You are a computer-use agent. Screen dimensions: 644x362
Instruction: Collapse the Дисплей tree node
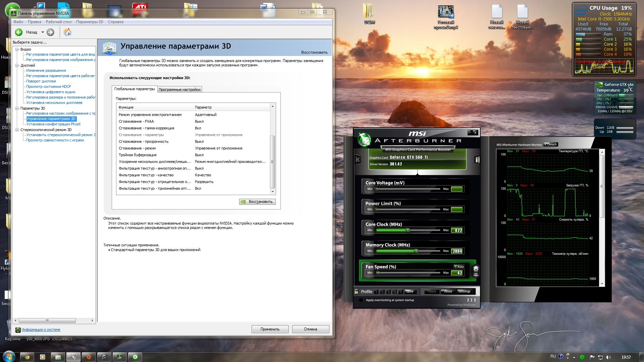tap(17, 65)
